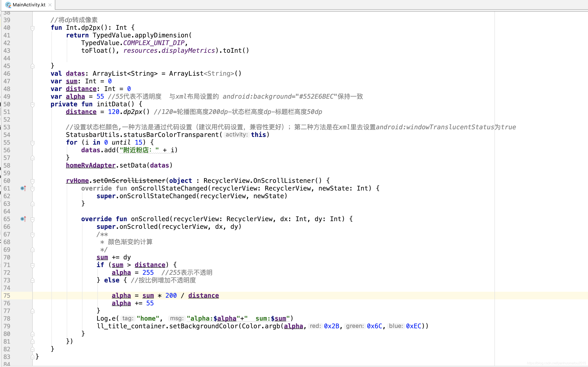The width and height of the screenshot is (588, 367).
Task: Click the deprecated setOnScrollListener call
Action: (129, 181)
